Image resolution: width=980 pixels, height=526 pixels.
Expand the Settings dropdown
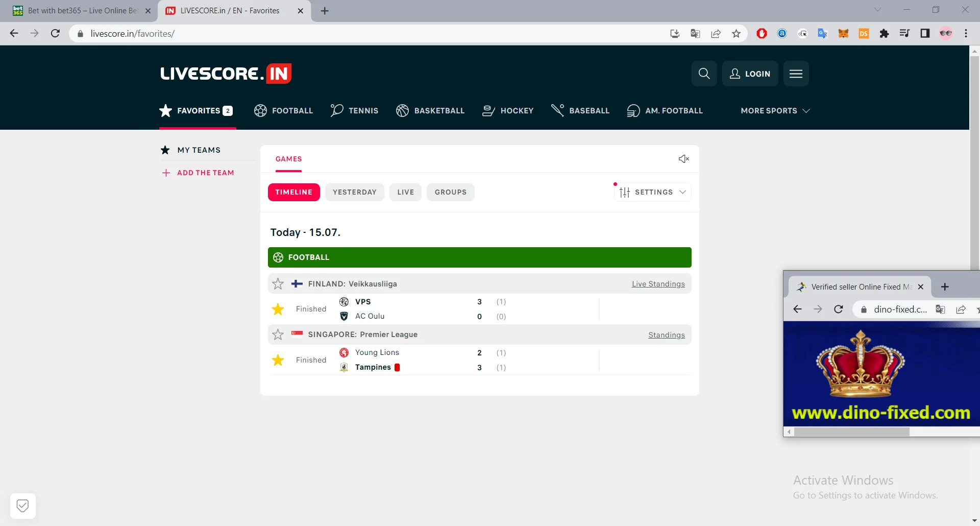click(x=653, y=192)
